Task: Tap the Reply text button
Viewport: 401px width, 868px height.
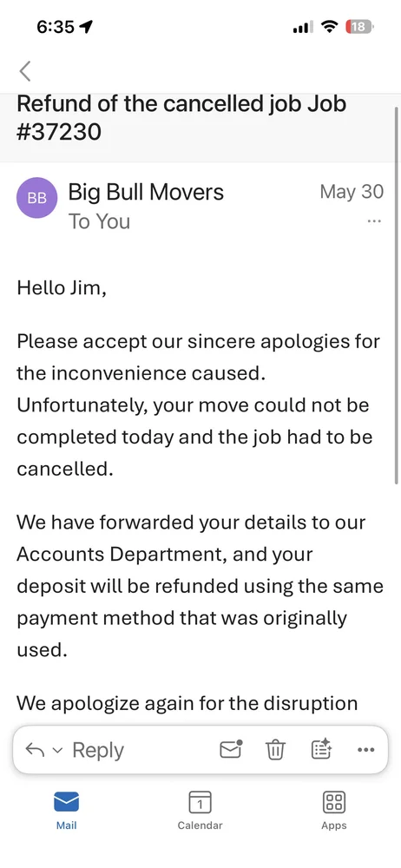Action: tap(98, 750)
